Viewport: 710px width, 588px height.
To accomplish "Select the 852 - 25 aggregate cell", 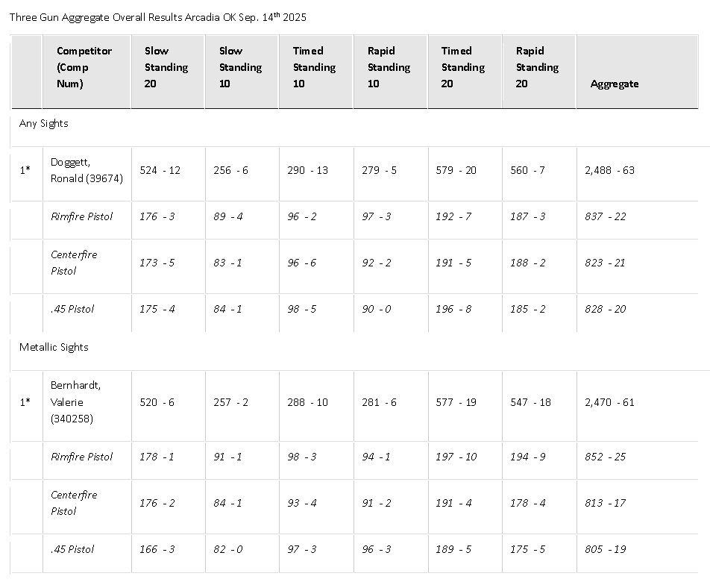I will click(x=606, y=457).
